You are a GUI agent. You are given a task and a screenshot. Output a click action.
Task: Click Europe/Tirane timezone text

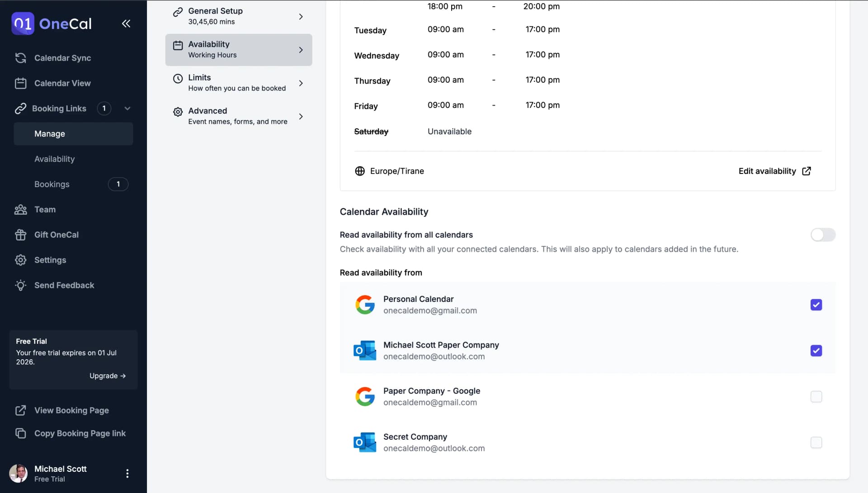[397, 171]
